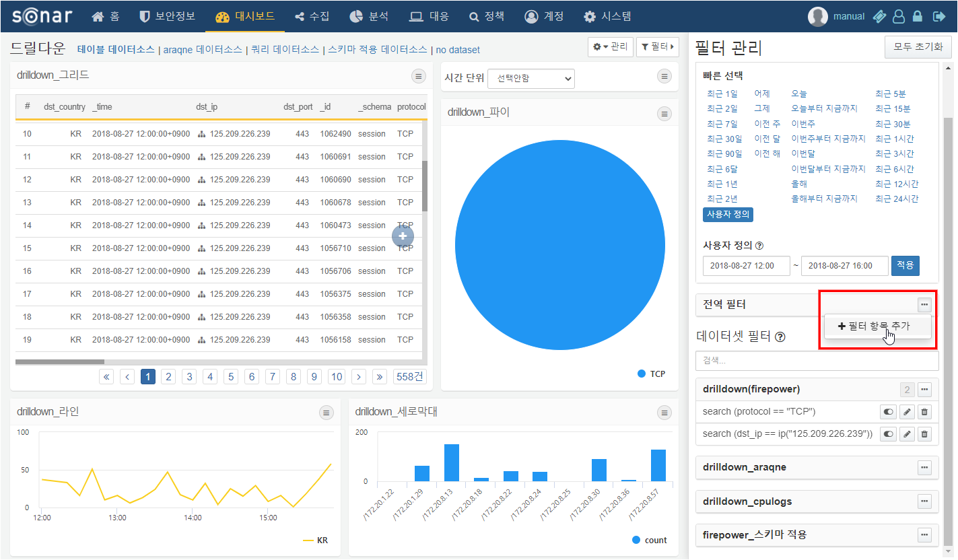Open the drilldown_araqne ellipsis menu
Viewport: 958px width, 560px height.
[x=924, y=467]
